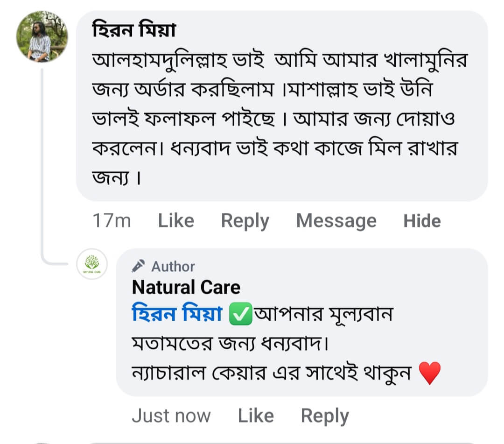Like the Natural Care reply
This screenshot has width=504, height=444.
tap(256, 416)
